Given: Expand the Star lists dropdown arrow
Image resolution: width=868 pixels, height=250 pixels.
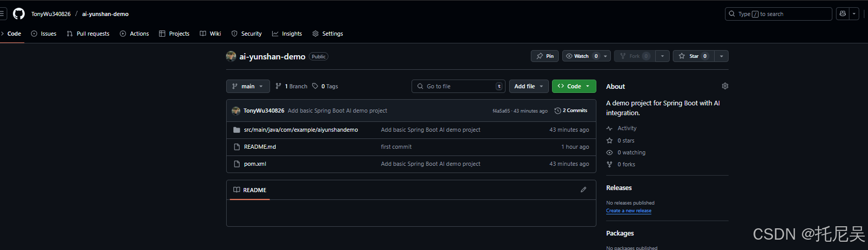Looking at the screenshot, I should tap(721, 56).
